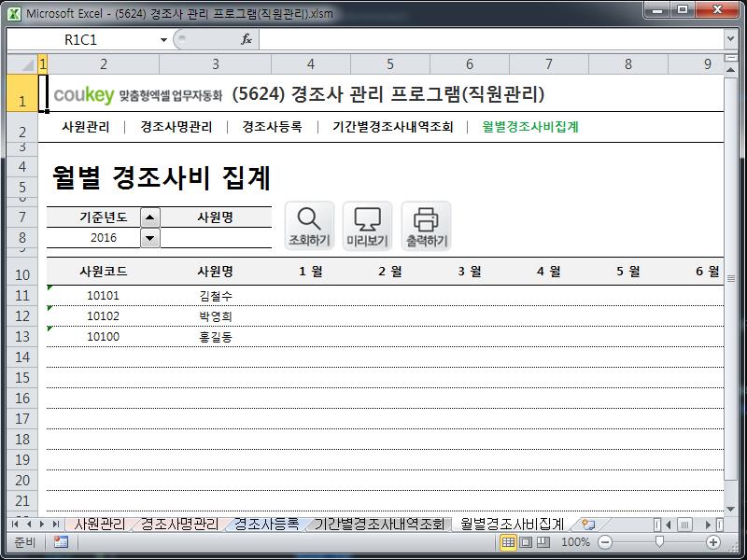The width and height of the screenshot is (747, 560).
Task: Click the insert new worksheet tab icon
Action: (589, 525)
